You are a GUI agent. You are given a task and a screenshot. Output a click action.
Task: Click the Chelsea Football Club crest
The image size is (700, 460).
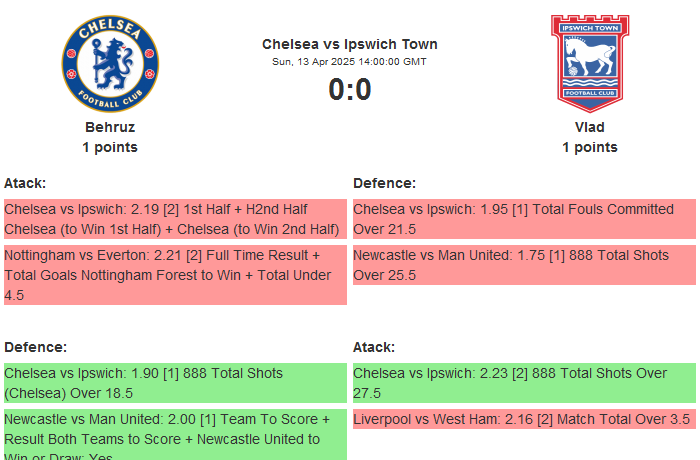click(110, 62)
